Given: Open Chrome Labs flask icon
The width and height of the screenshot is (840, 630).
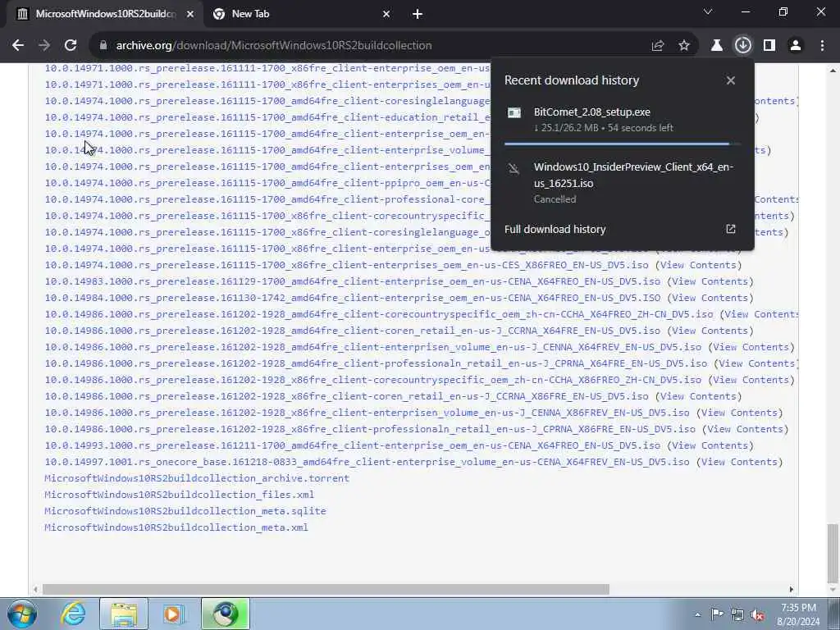Looking at the screenshot, I should (716, 46).
